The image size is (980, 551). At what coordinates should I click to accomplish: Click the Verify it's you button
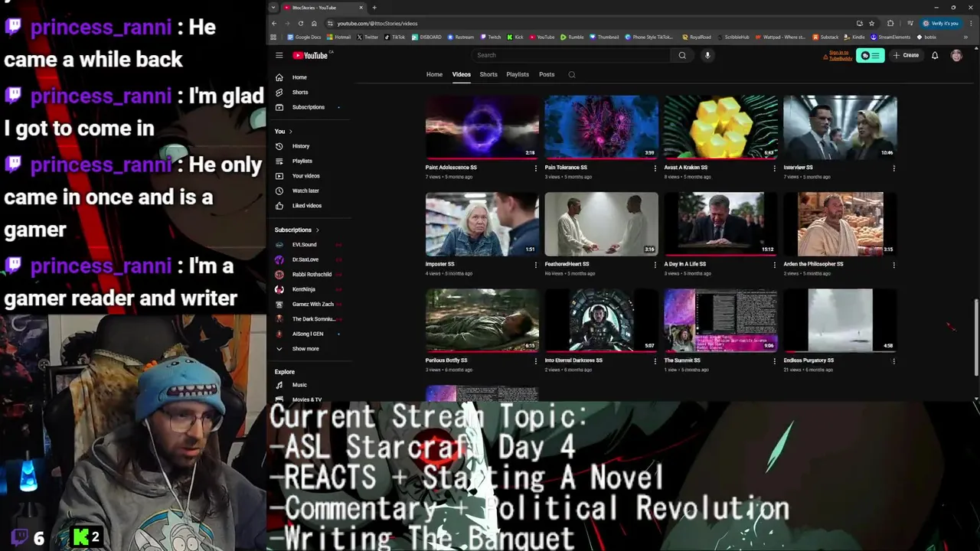940,23
